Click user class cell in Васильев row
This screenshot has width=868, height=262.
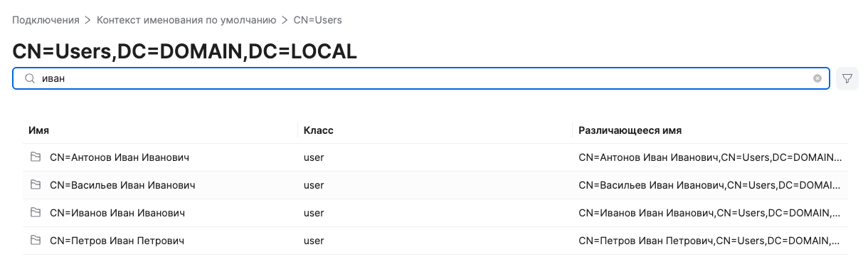click(x=314, y=185)
